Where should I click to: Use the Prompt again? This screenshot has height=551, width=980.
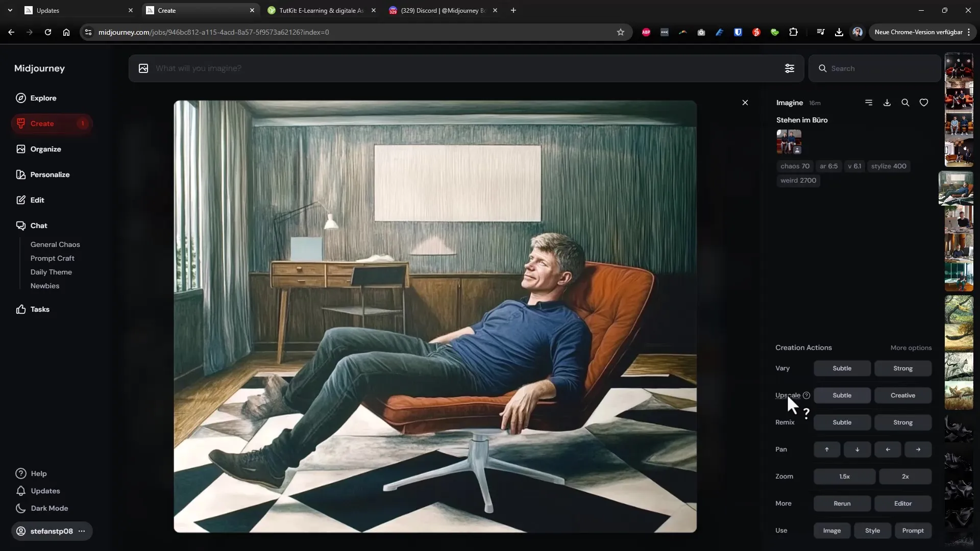(913, 531)
